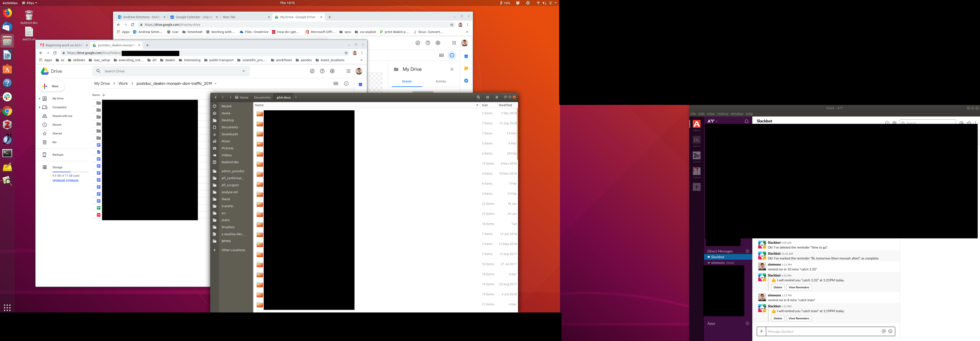This screenshot has height=341, width=980.
Task: Open Search Drive options dropdown arrow
Action: (243, 71)
